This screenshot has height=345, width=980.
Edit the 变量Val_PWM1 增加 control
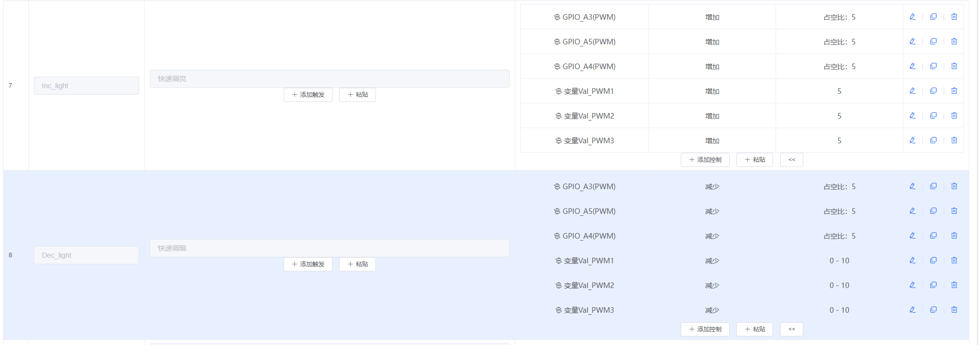coord(912,91)
